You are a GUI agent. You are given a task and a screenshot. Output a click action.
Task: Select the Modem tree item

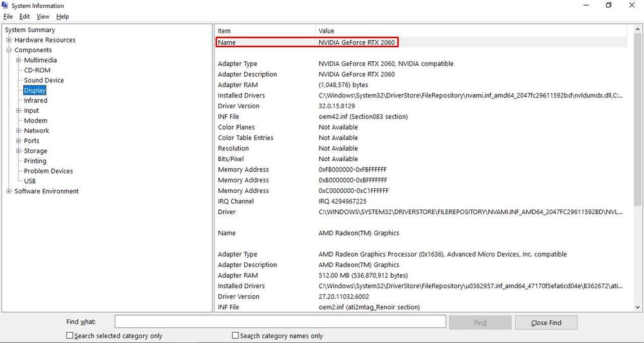pos(35,121)
